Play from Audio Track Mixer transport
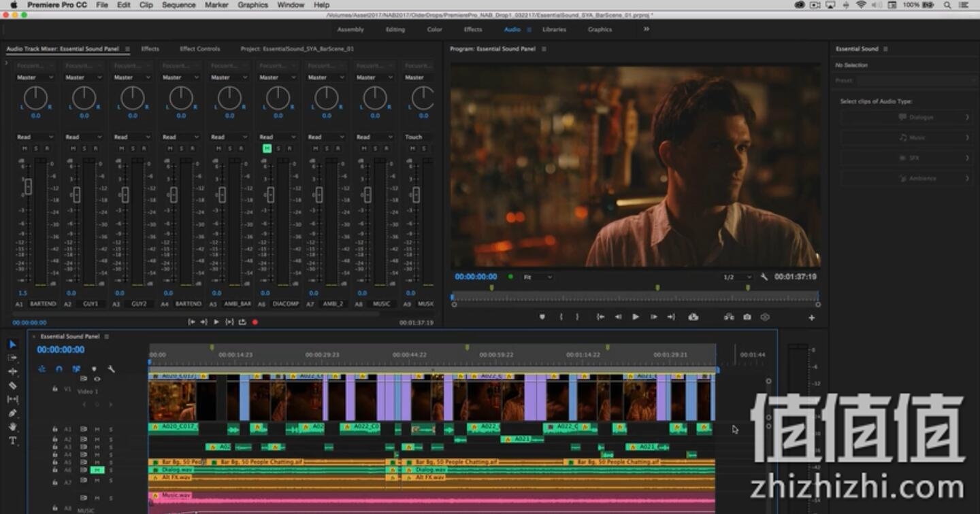Screen dimensions: 980x514 (216, 322)
